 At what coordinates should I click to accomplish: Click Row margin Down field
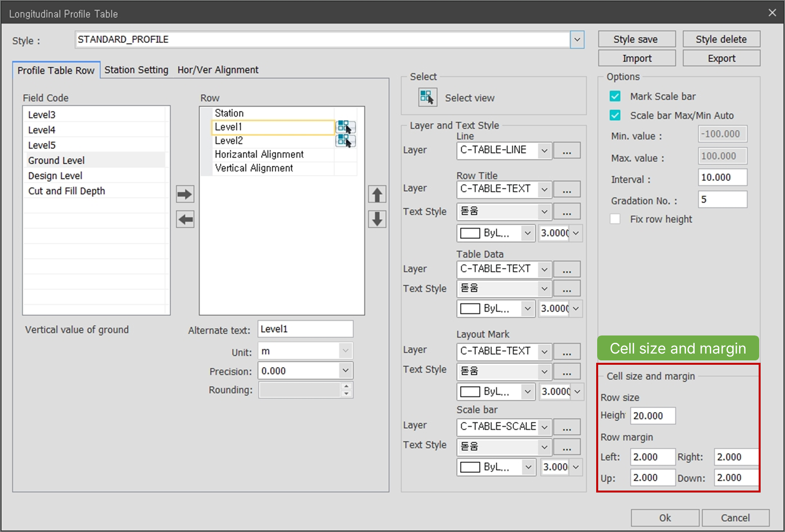pyautogui.click(x=736, y=477)
